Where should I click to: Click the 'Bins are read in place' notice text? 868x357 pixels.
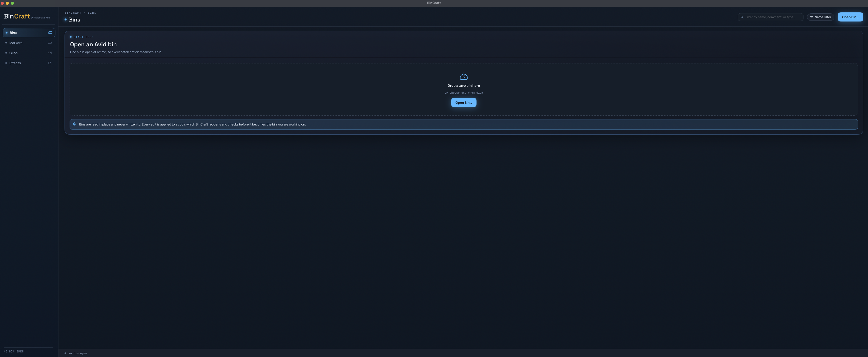(x=192, y=124)
